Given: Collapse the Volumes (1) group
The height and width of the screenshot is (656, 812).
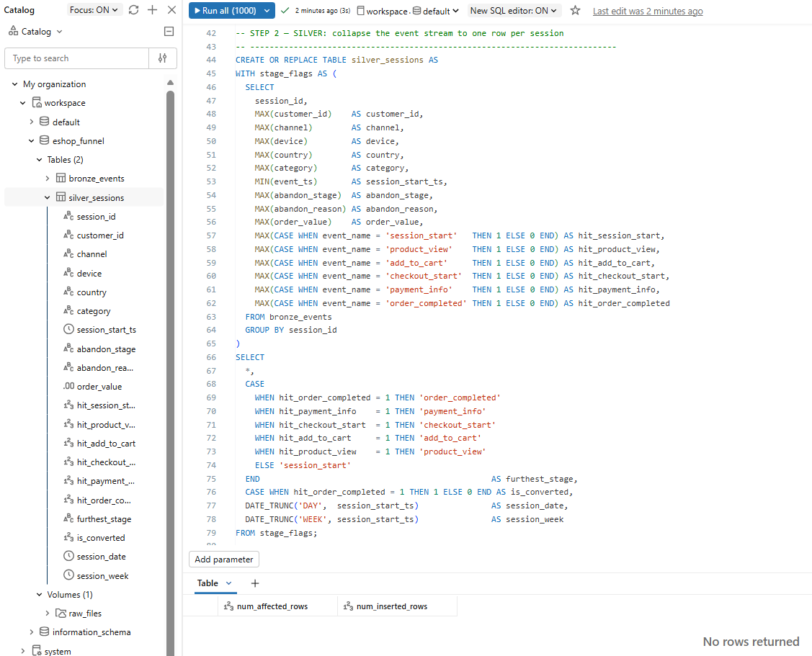Looking at the screenshot, I should point(40,594).
